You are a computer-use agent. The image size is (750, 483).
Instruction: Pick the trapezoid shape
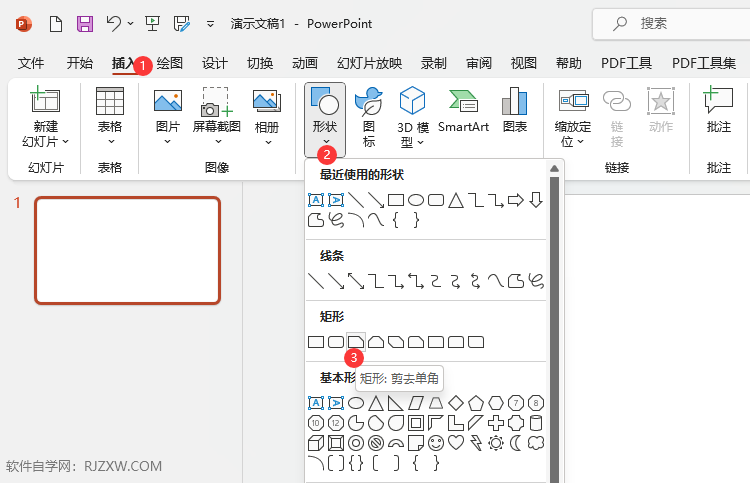pyautogui.click(x=436, y=403)
